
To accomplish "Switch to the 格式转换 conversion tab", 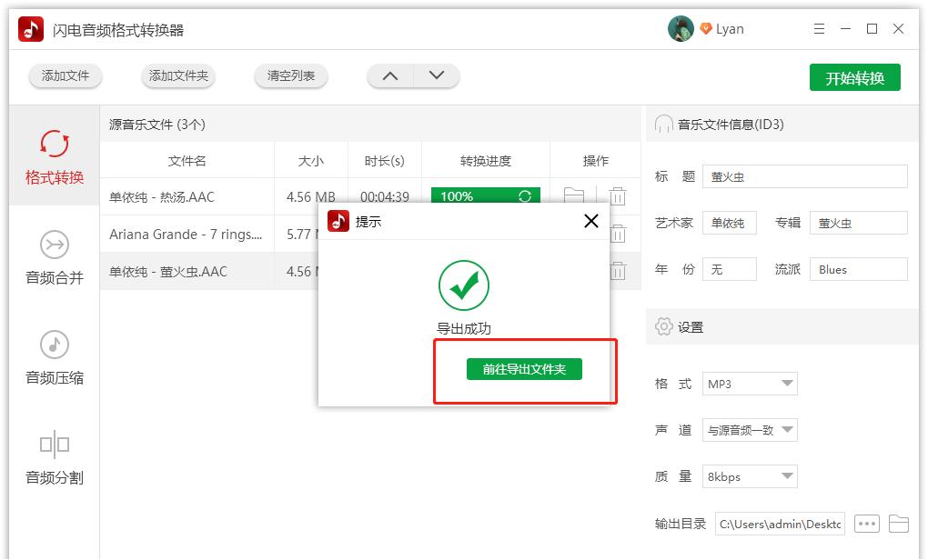I will (x=54, y=159).
